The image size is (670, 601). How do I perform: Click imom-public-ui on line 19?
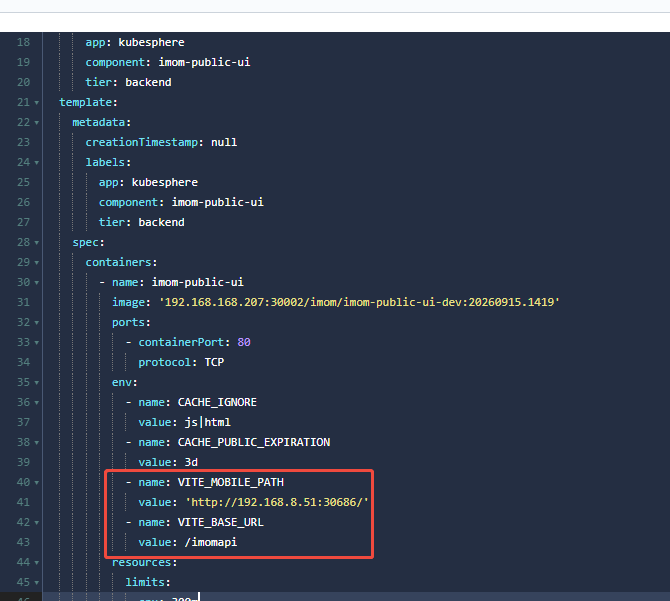[204, 62]
